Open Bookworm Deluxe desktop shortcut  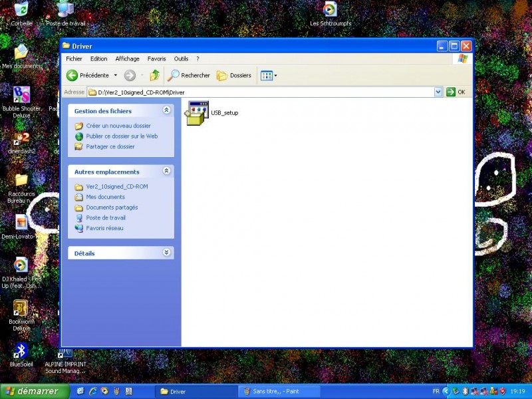(21, 308)
